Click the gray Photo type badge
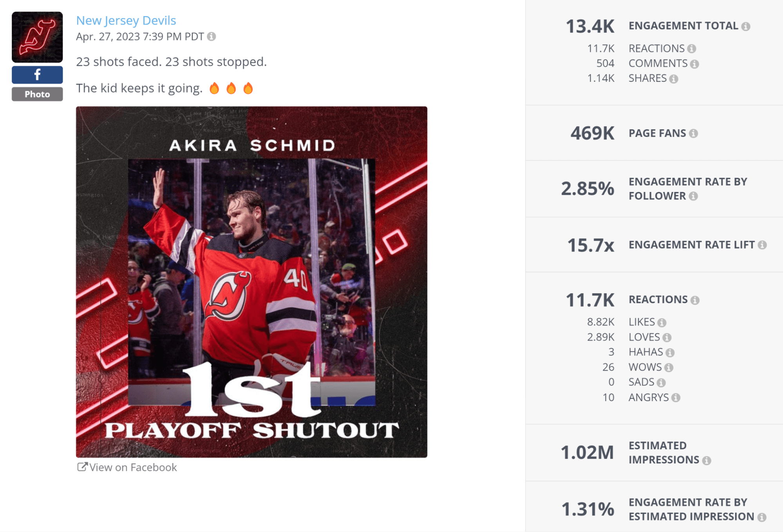The height and width of the screenshot is (532, 783). (x=37, y=94)
